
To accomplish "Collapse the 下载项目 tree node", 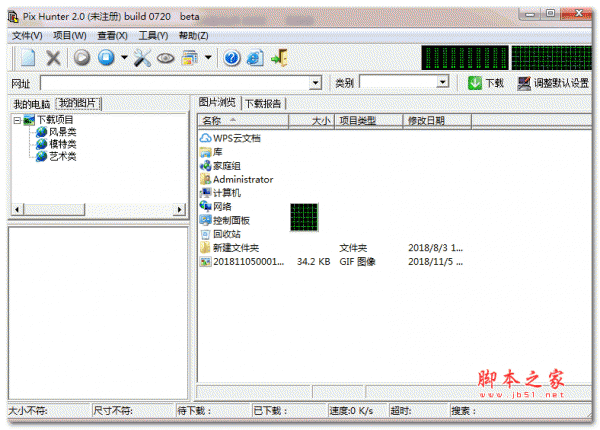I will click(x=17, y=121).
